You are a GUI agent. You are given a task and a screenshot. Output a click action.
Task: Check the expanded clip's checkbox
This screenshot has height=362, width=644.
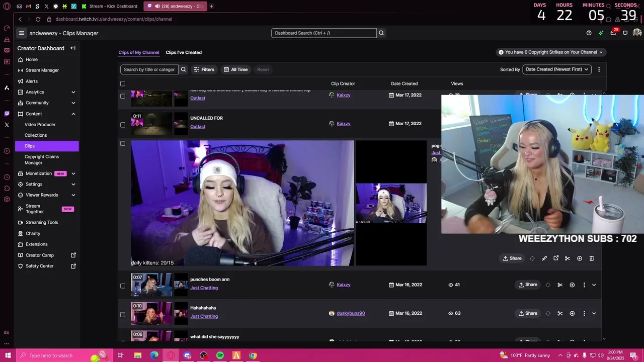tap(123, 143)
